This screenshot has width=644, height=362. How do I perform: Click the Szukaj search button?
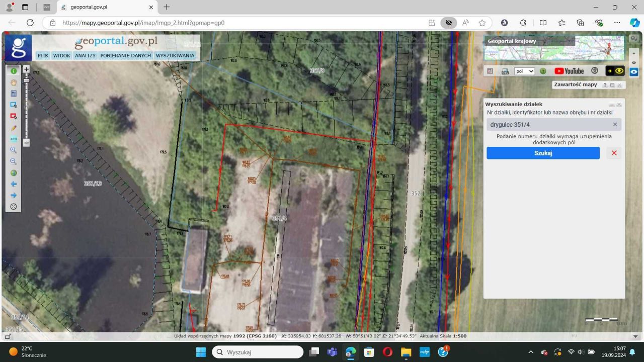pyautogui.click(x=543, y=153)
